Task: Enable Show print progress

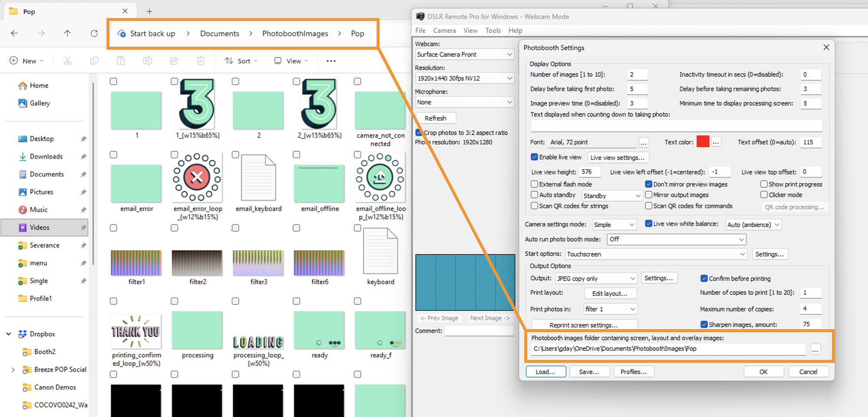Action: tap(764, 184)
